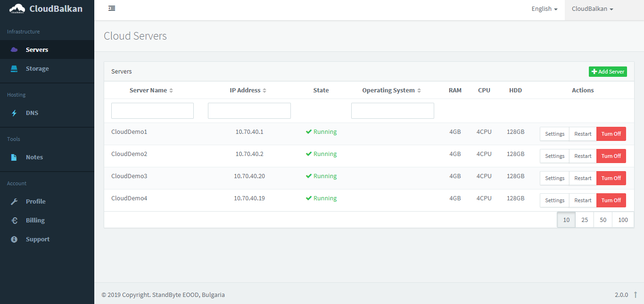Focus the IP Address filter field

249,111
